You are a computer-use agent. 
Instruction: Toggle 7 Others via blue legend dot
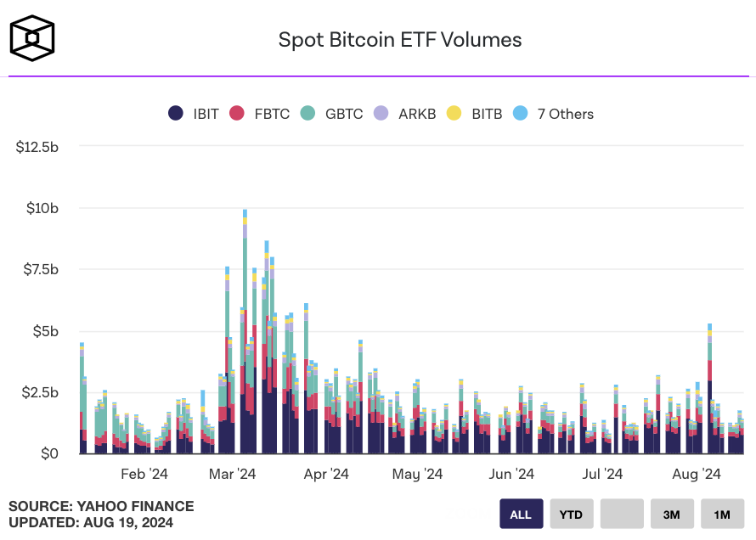520,113
